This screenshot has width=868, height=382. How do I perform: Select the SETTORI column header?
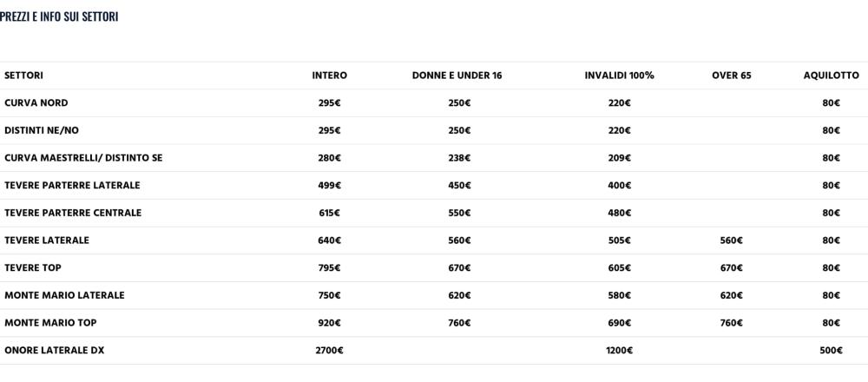click(x=23, y=76)
